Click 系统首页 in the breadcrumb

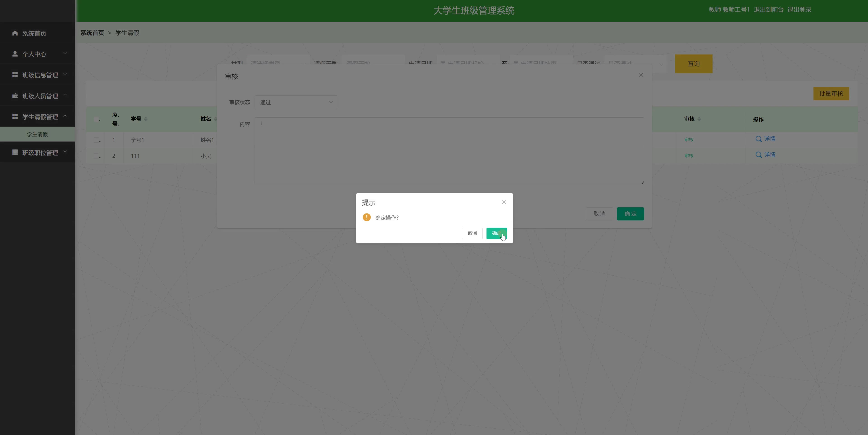92,33
